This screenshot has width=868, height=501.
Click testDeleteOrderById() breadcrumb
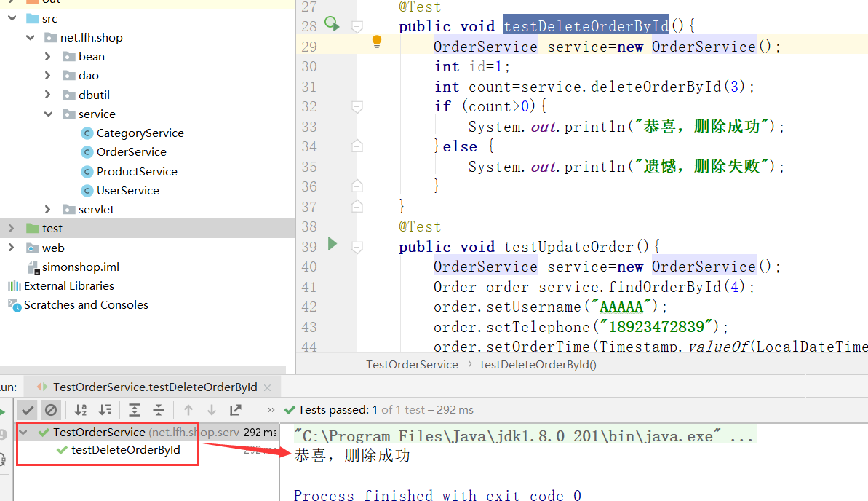538,365
